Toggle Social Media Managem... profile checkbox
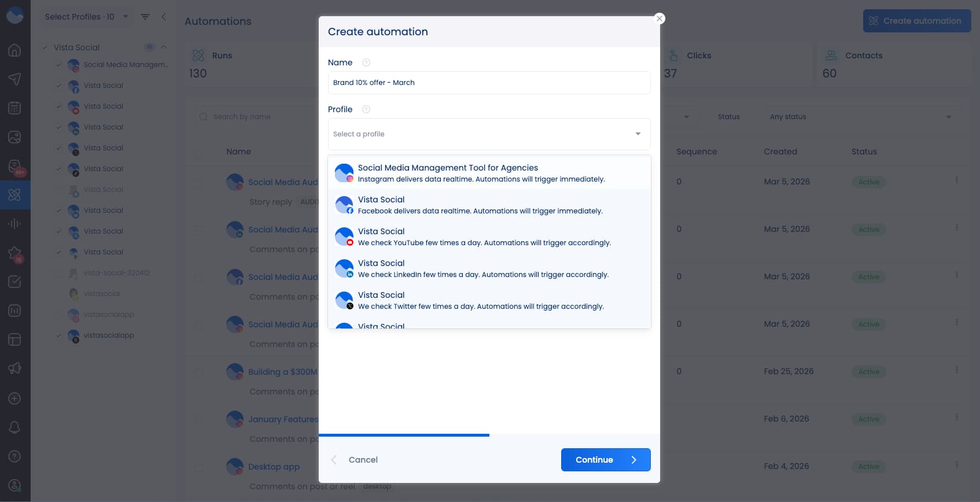980x502 pixels. click(x=58, y=65)
